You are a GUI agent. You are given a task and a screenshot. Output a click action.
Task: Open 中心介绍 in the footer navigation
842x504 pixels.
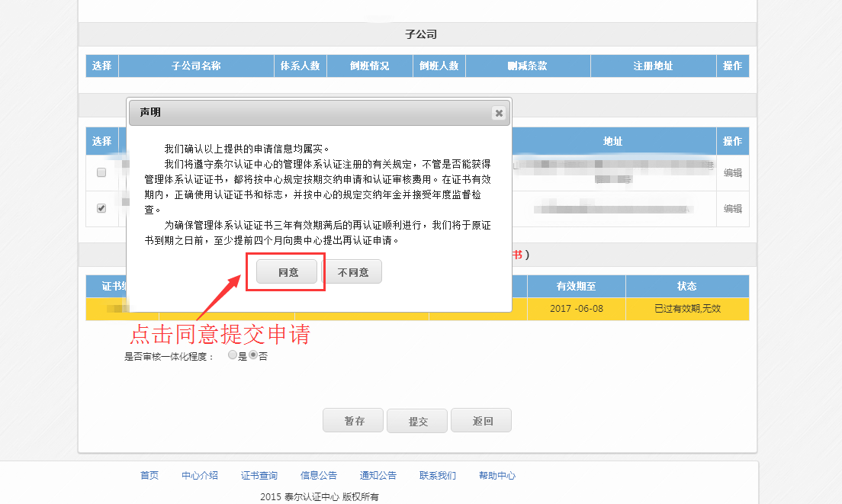tap(200, 475)
